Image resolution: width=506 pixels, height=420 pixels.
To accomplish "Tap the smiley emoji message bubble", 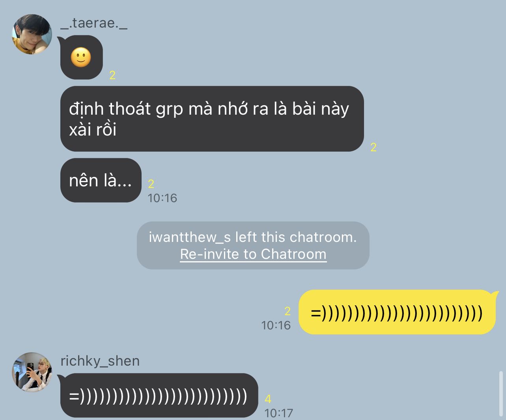I will pos(81,58).
